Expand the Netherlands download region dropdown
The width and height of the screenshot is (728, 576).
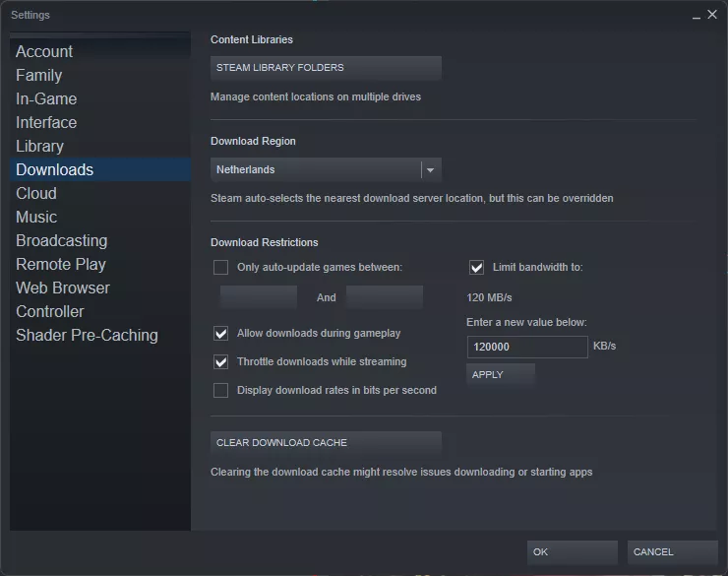[326, 169]
